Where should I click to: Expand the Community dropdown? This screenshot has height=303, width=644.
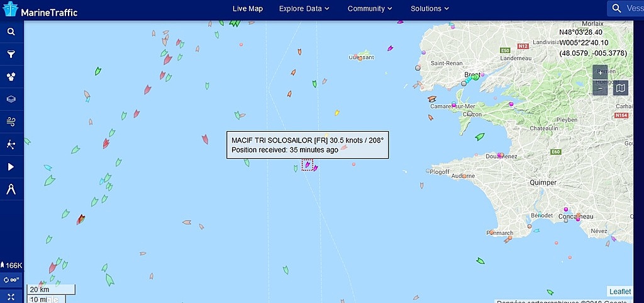click(x=370, y=9)
